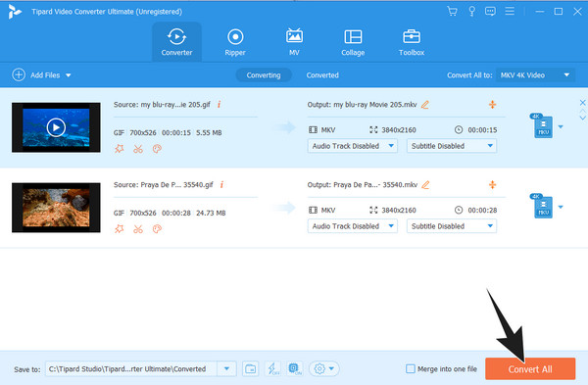Click orange compress icon for Praya 35540.mkv
Screen dimensions: 588x385
point(492,185)
